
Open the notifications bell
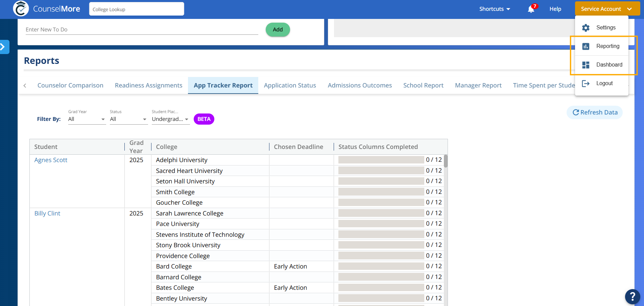pyautogui.click(x=531, y=9)
